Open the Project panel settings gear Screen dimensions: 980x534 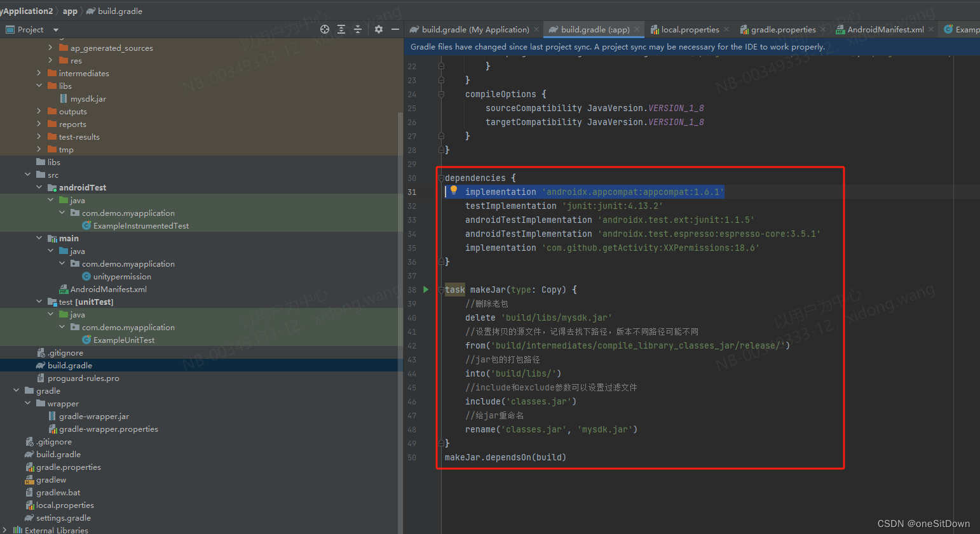click(x=378, y=29)
